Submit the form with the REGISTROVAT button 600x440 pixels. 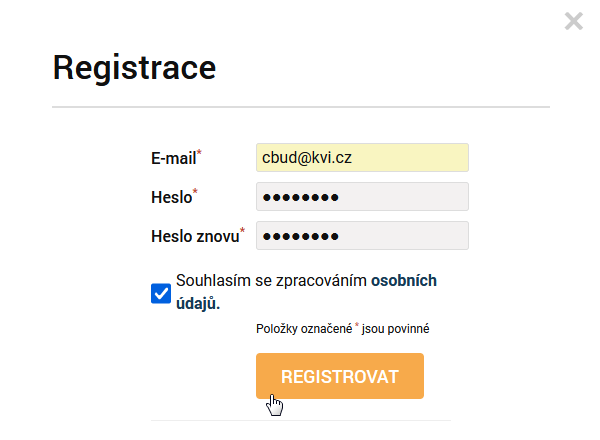(340, 376)
